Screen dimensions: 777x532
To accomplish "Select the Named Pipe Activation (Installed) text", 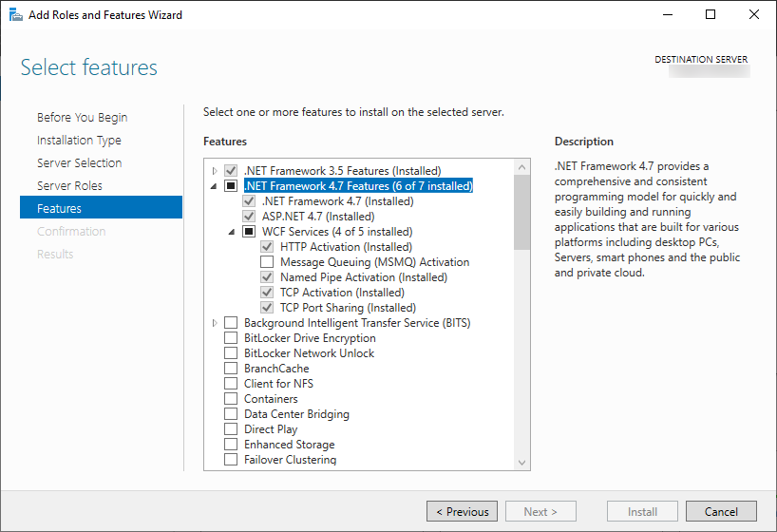I will [x=364, y=277].
